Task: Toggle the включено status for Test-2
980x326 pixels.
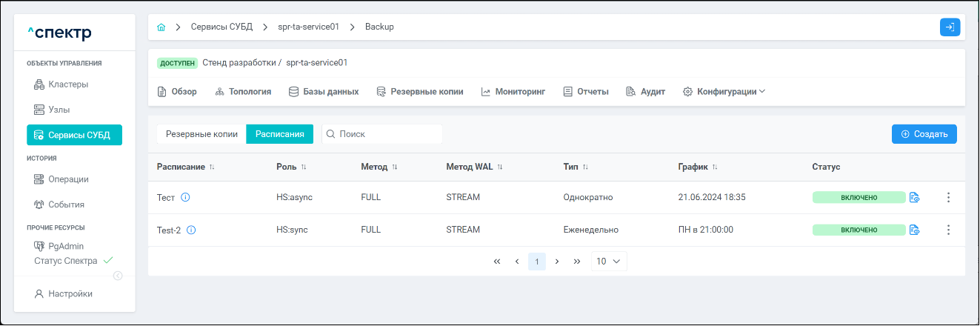Action: pos(859,230)
